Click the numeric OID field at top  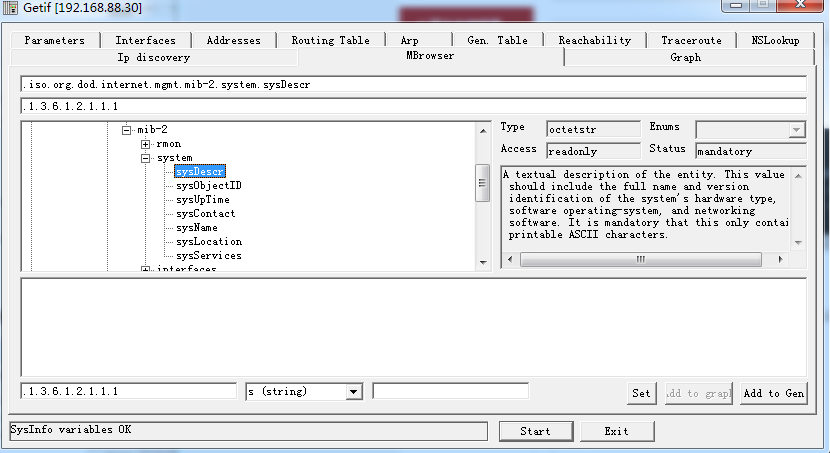[x=413, y=106]
